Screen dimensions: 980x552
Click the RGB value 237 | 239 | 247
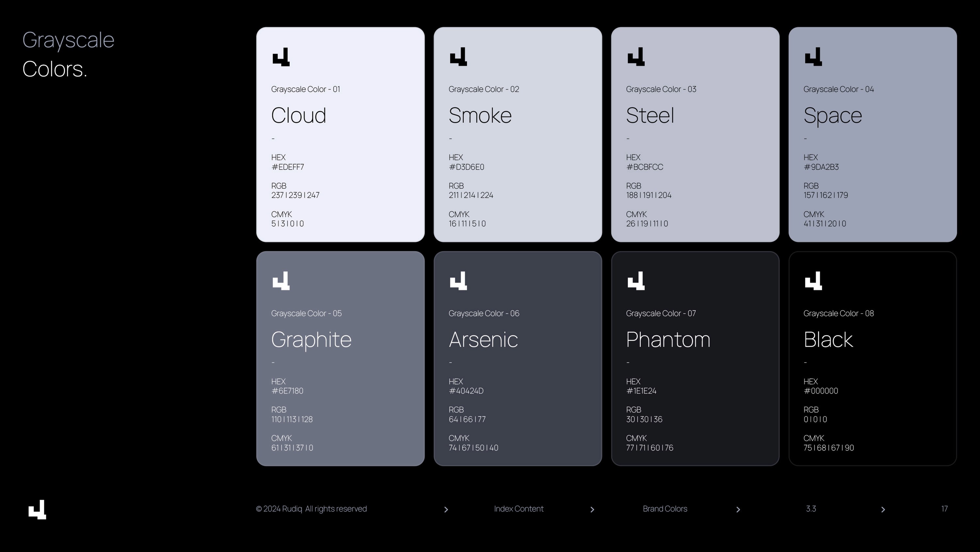click(295, 195)
